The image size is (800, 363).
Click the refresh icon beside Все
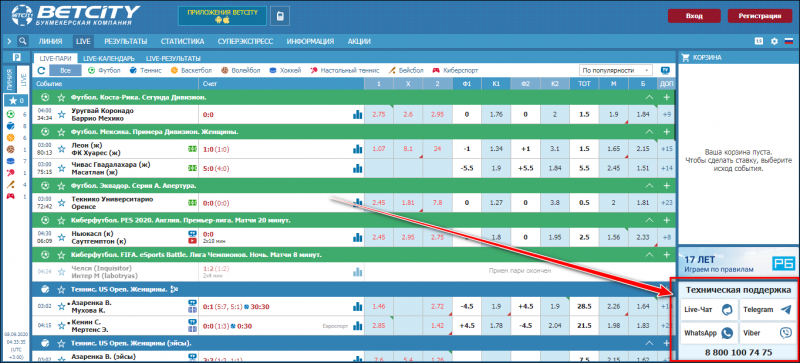pos(41,70)
